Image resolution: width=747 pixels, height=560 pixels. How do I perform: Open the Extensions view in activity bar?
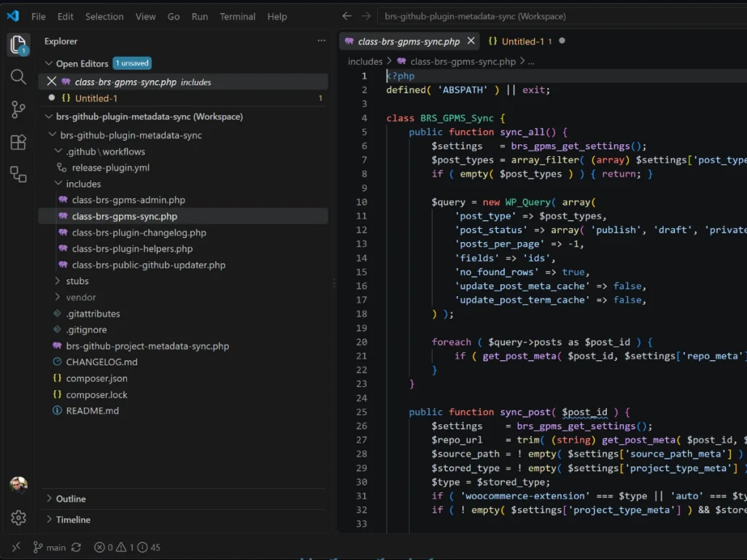pyautogui.click(x=18, y=142)
